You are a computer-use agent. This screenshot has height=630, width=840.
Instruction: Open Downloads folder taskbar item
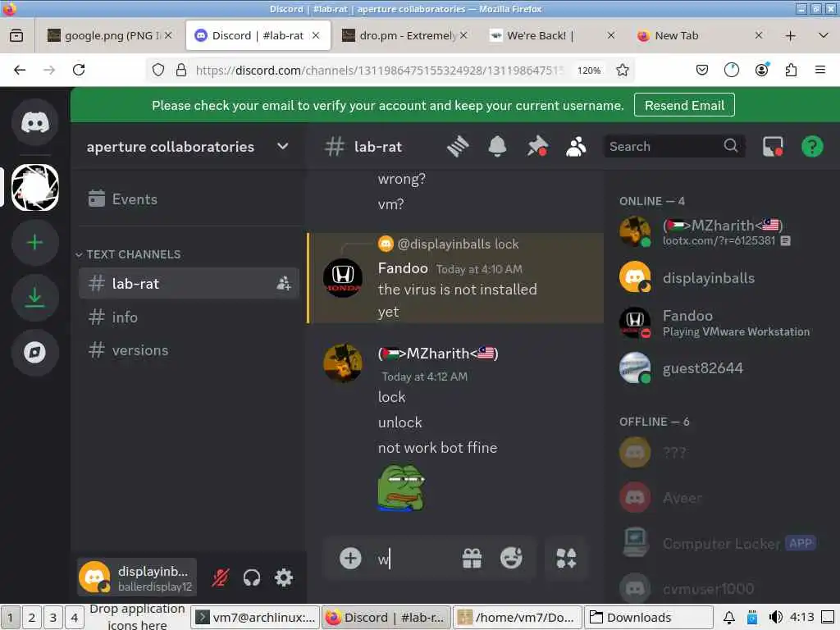[649, 617]
